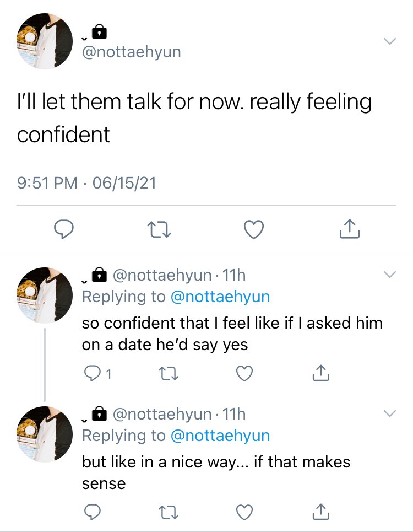Reply to the main 'feeling confident' tweet

click(64, 229)
